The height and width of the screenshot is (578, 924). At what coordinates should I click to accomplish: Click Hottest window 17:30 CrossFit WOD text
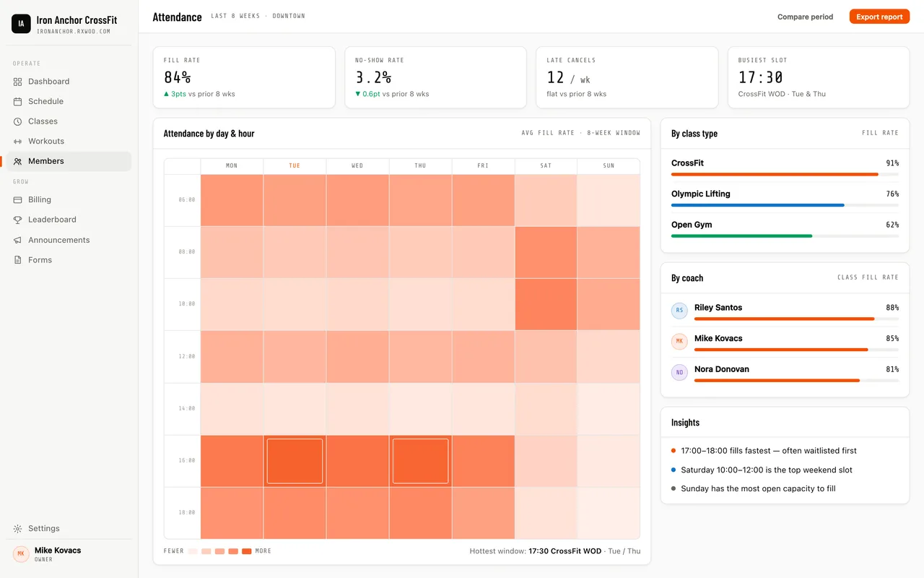(x=555, y=551)
